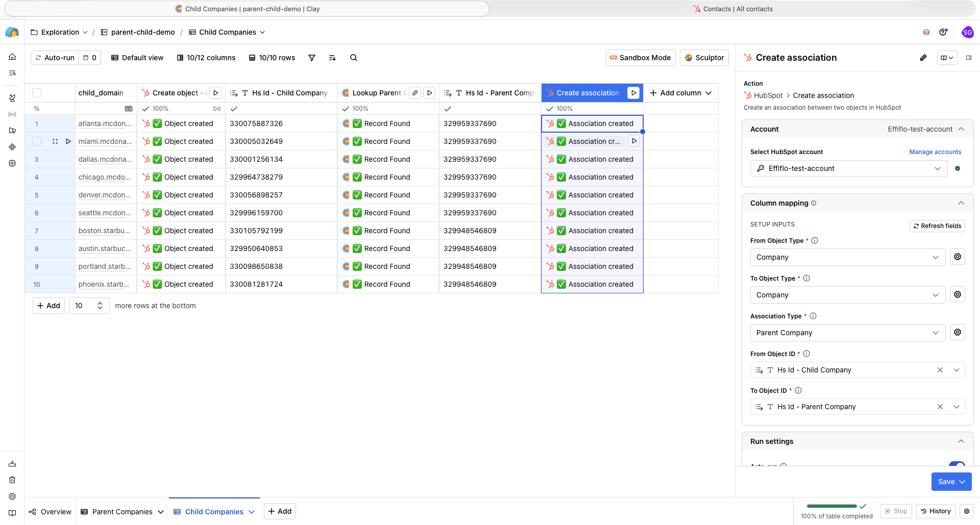980x525 pixels.
Task: Toggle the select-all rows checkbox
Action: (37, 93)
